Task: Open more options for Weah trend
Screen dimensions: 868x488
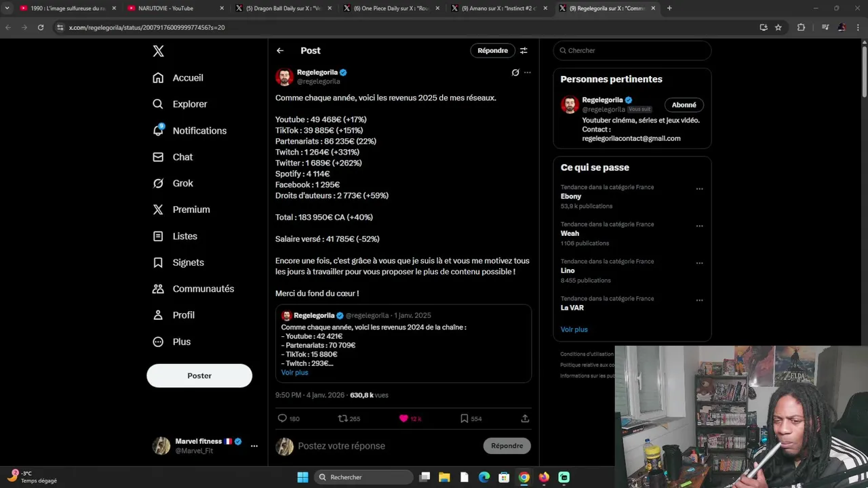Action: pyautogui.click(x=699, y=226)
